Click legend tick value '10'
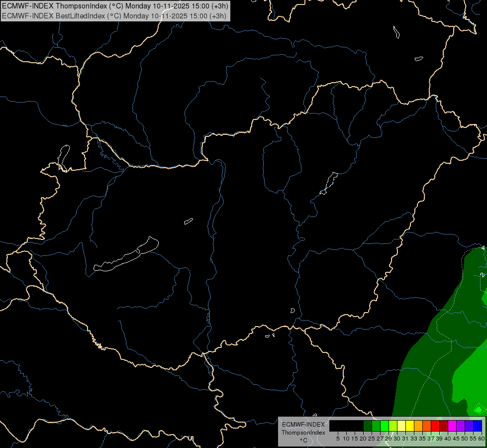Screen dimensions: 487x448 [346, 439]
